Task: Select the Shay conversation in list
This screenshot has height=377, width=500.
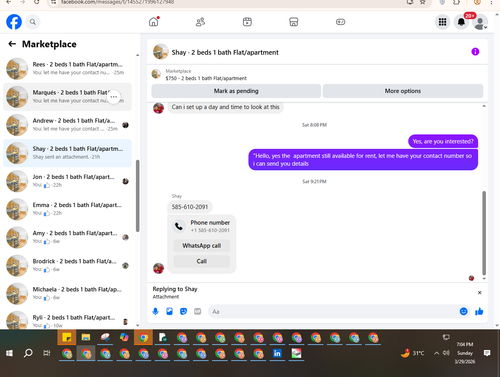Action: tap(67, 153)
